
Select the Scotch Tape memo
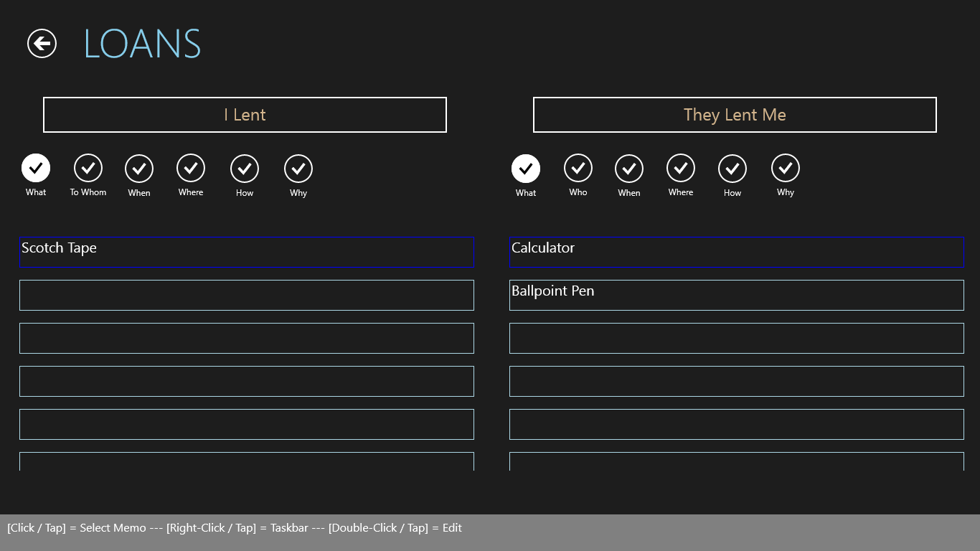click(247, 253)
